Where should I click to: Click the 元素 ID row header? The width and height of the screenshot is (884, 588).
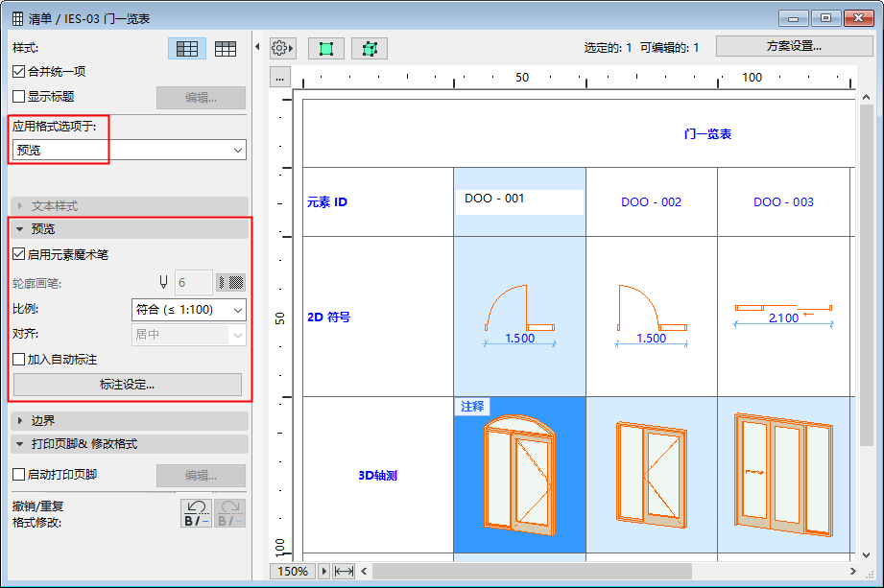click(327, 202)
